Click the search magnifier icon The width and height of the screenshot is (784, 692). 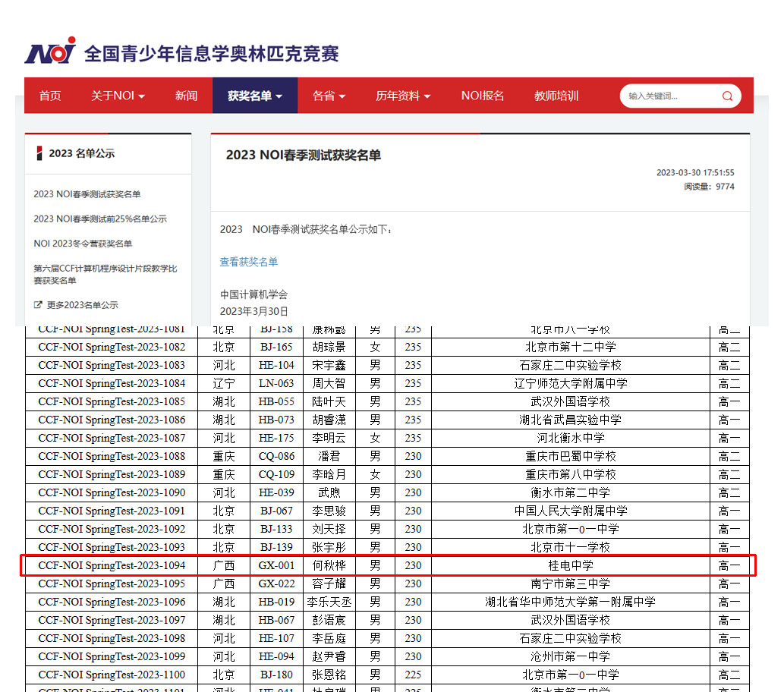(727, 96)
